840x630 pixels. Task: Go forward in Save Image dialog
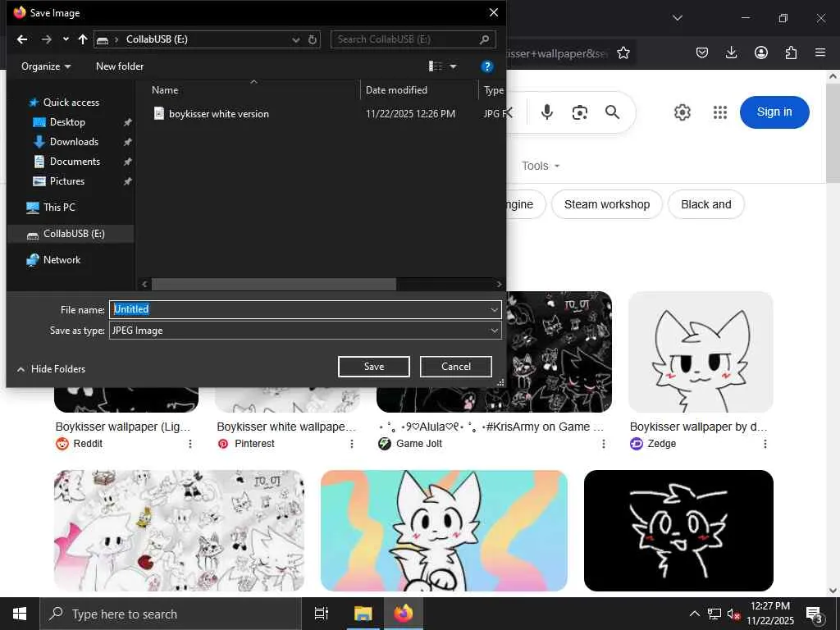[x=47, y=39]
